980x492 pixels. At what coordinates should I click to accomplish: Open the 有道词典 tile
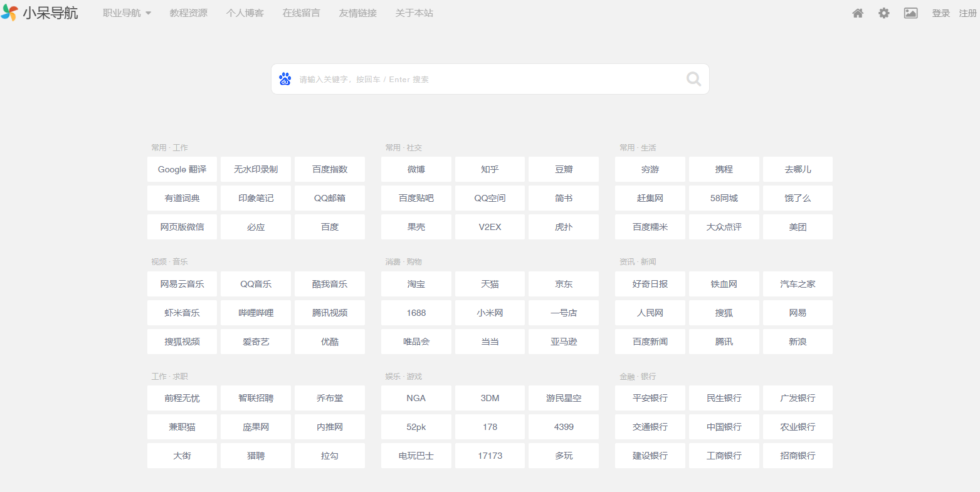tap(182, 198)
